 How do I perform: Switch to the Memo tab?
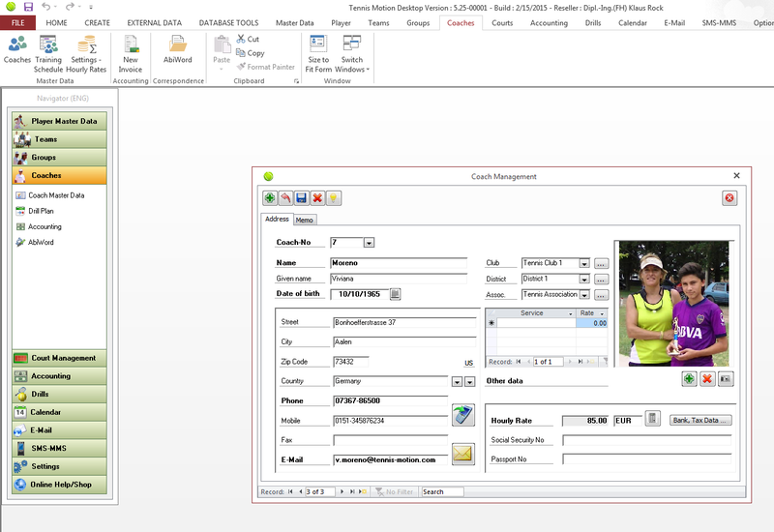[305, 221]
